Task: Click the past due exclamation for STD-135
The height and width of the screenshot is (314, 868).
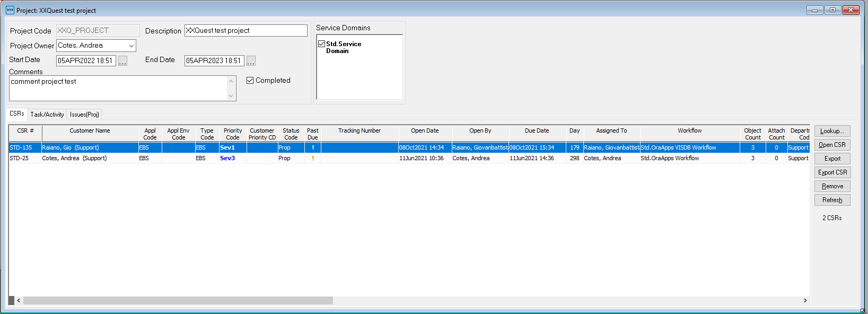Action: (313, 147)
